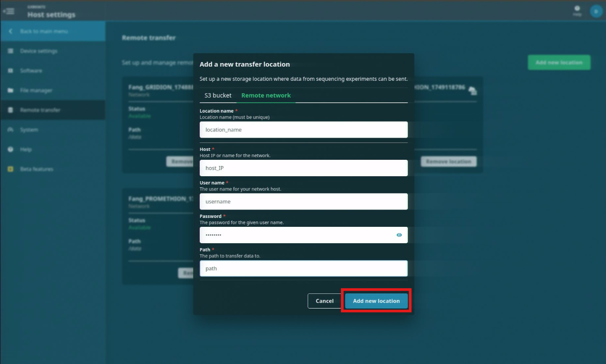The width and height of the screenshot is (606, 364).
Task: Click Available status on Fang_GRIDION card
Action: [x=139, y=116]
